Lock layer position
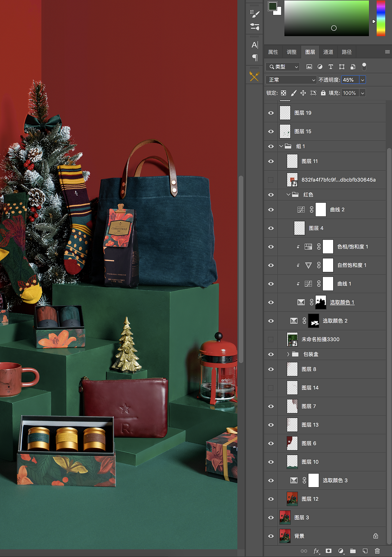 coord(303,93)
